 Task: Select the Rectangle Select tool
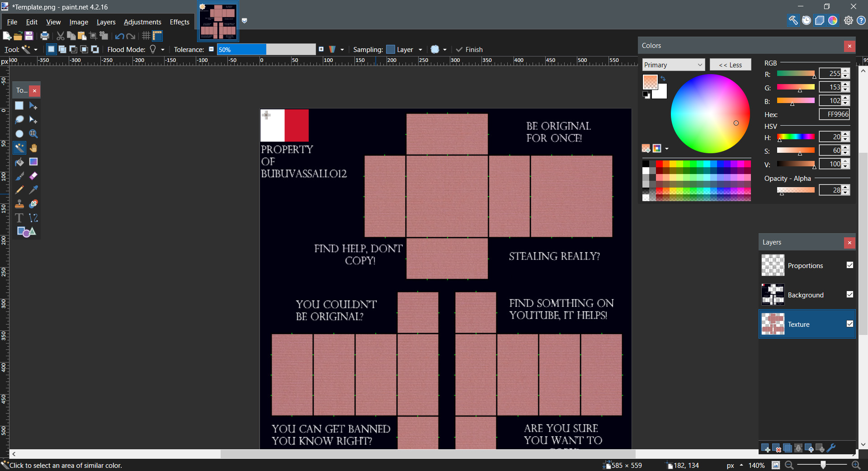[x=19, y=106]
